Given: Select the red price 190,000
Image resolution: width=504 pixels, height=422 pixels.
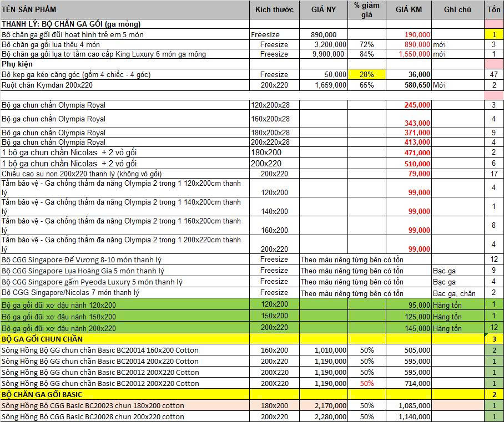Looking at the screenshot, I should tap(409, 34).
